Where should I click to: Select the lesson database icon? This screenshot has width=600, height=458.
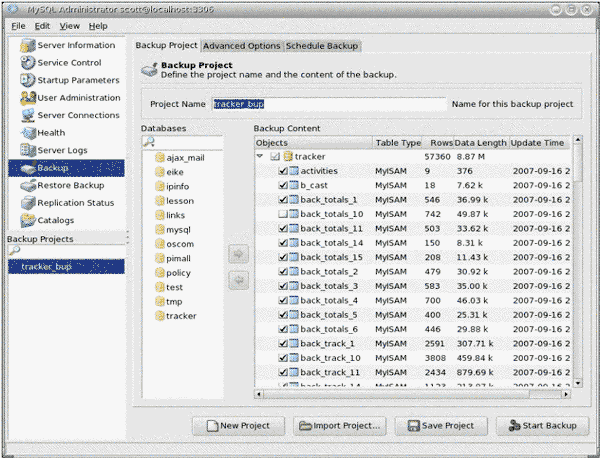160,201
